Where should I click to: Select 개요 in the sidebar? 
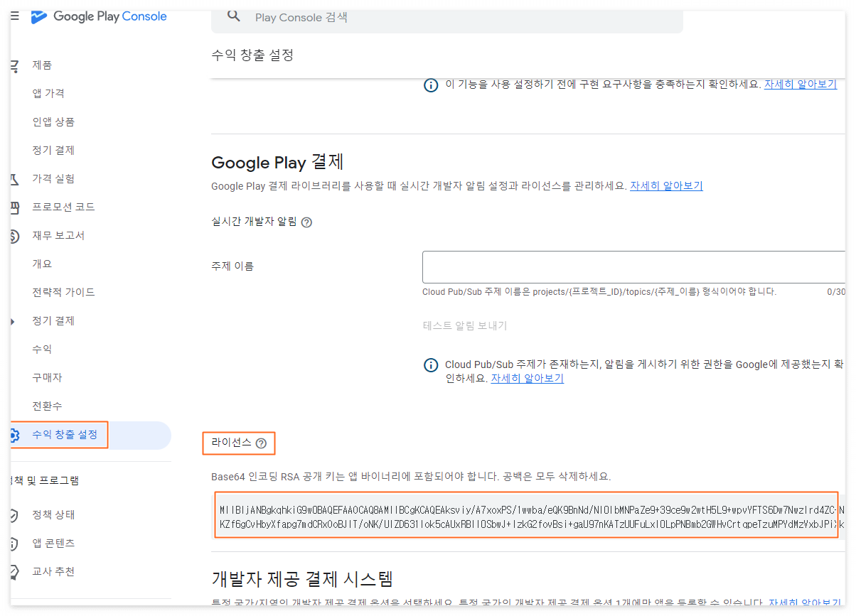click(x=42, y=264)
